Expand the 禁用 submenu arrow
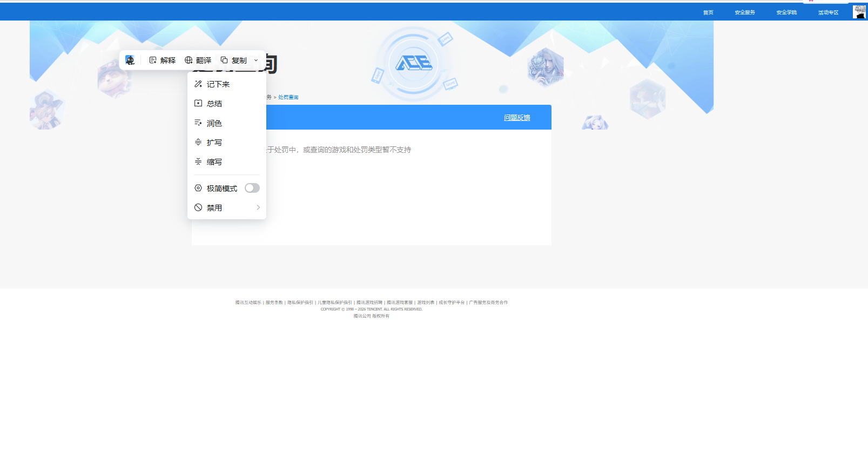868x466 pixels. 258,207
